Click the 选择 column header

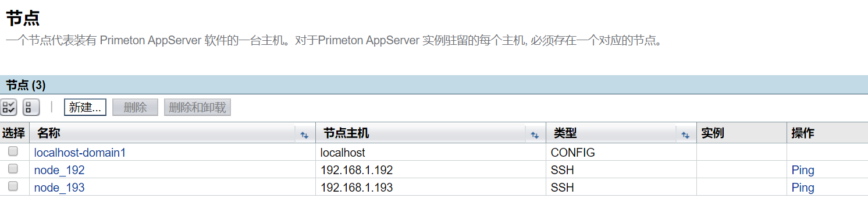[x=14, y=133]
